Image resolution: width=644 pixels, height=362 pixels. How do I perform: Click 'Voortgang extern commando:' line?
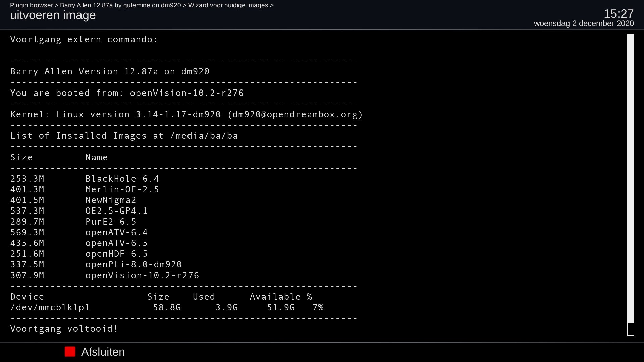[84, 39]
